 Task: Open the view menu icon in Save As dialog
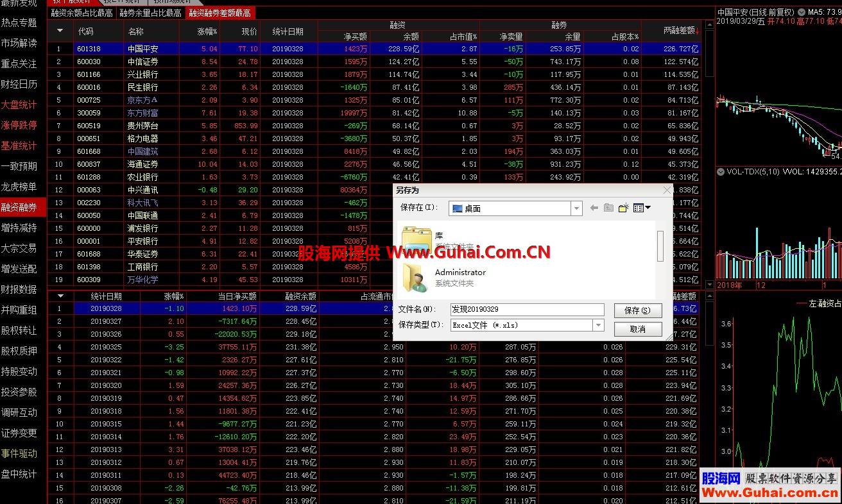pyautogui.click(x=642, y=208)
